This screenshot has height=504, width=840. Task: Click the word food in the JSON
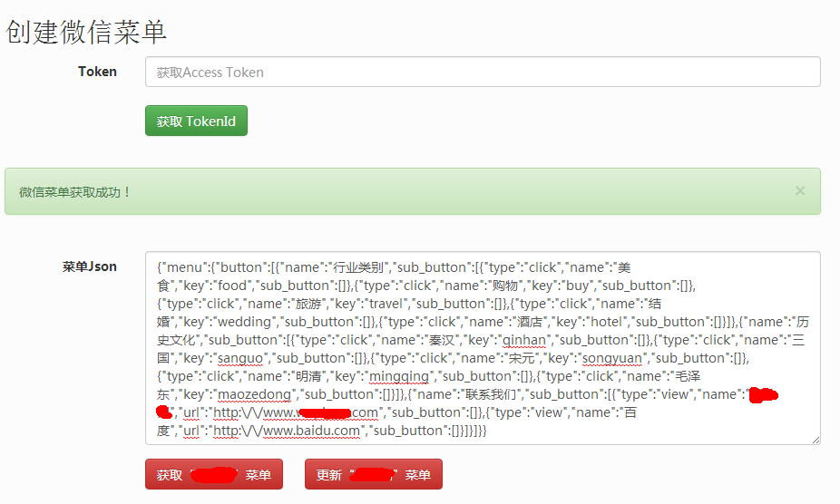point(232,286)
